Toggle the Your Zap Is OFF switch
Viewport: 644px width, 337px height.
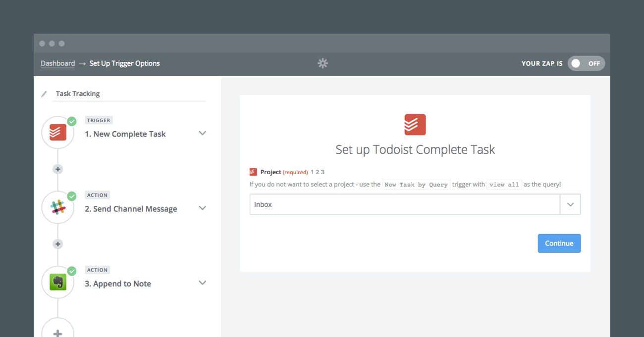[x=586, y=63]
